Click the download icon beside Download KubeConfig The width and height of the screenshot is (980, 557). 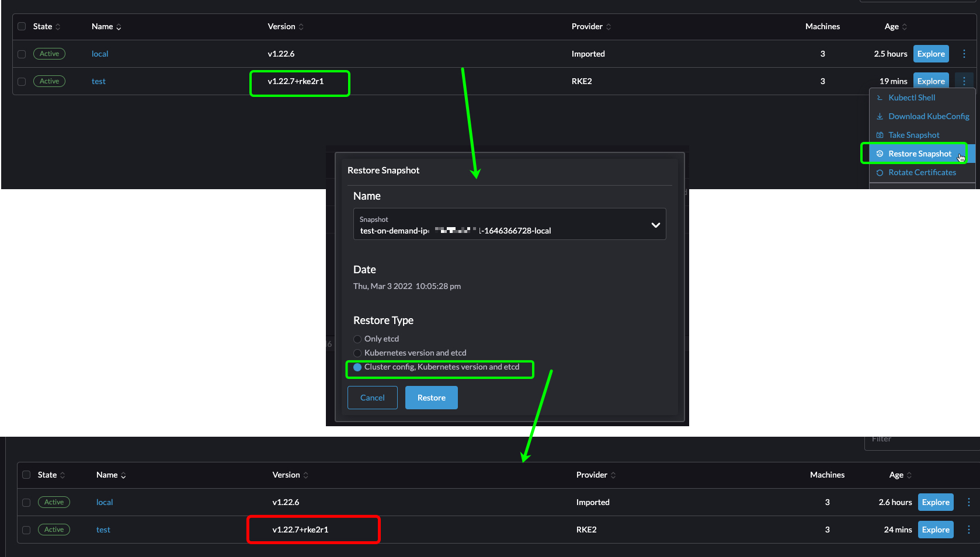880,116
